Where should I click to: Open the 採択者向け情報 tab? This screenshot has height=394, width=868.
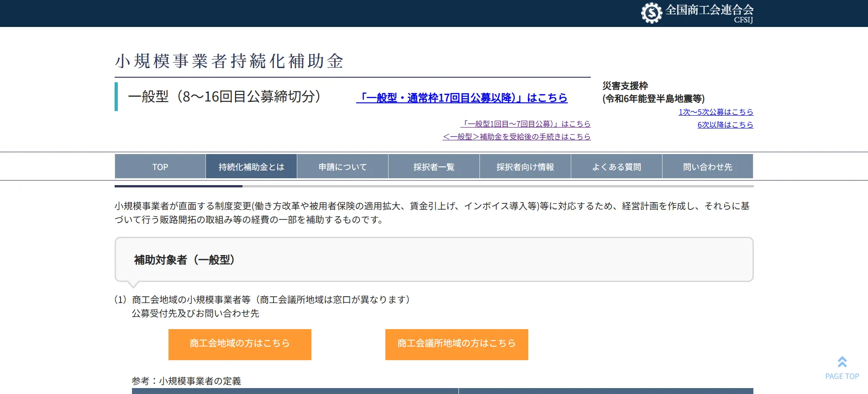[x=526, y=167]
